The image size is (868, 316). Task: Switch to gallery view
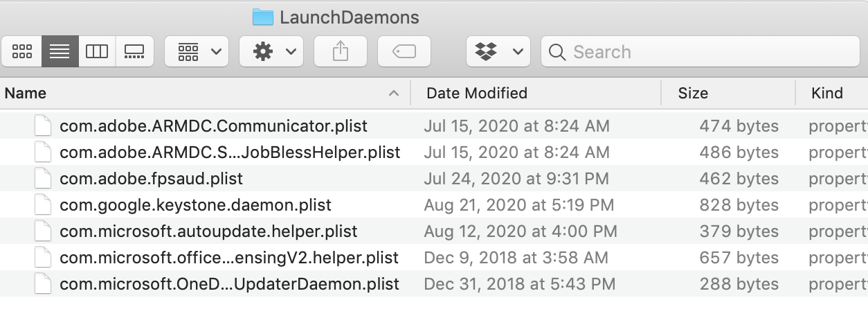point(134,52)
